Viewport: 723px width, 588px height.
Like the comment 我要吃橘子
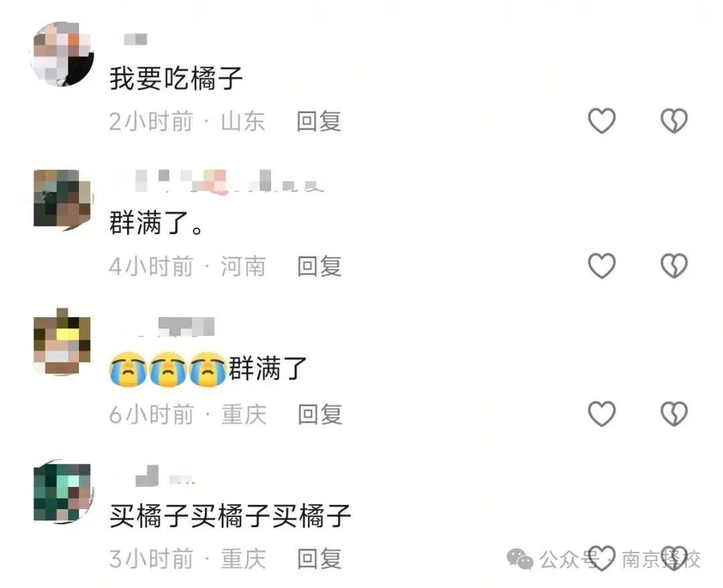[x=602, y=120]
